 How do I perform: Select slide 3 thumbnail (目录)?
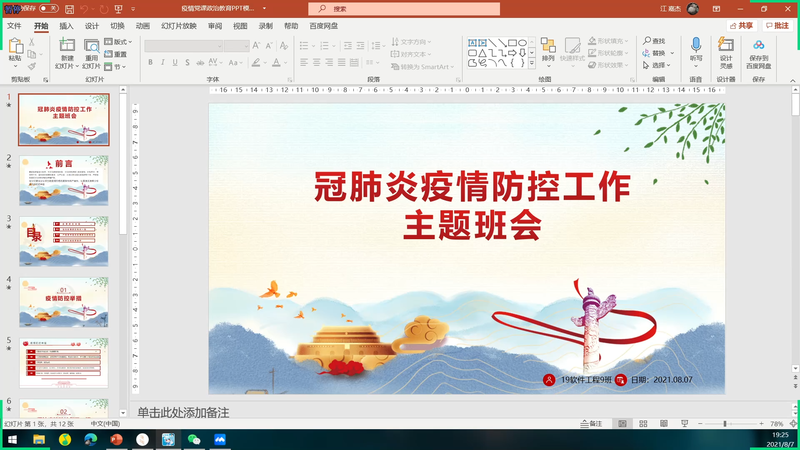click(64, 241)
